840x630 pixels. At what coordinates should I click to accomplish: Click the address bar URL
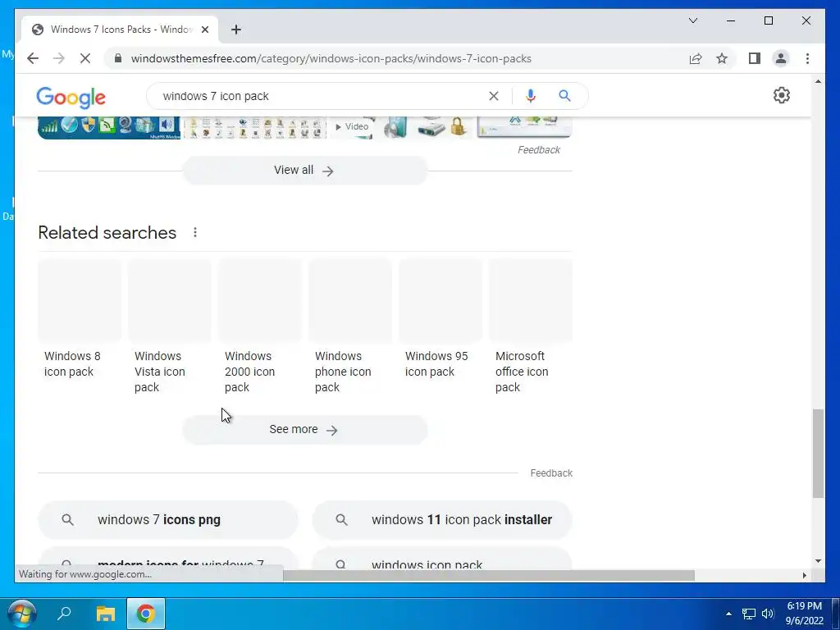point(331,58)
